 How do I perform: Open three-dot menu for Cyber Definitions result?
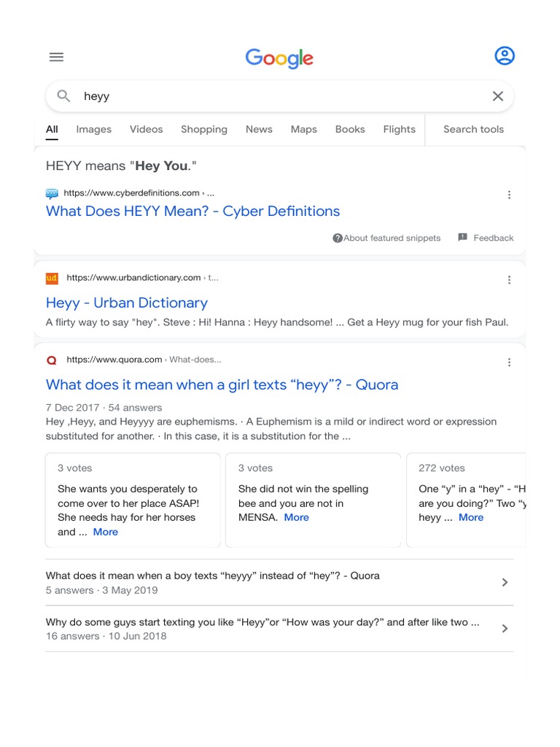[x=509, y=195]
